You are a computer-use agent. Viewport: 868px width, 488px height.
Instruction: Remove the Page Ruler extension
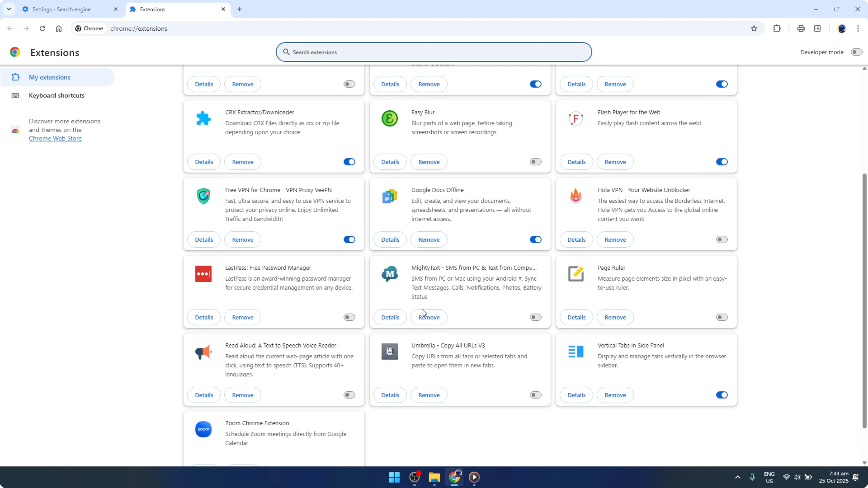[x=615, y=317]
